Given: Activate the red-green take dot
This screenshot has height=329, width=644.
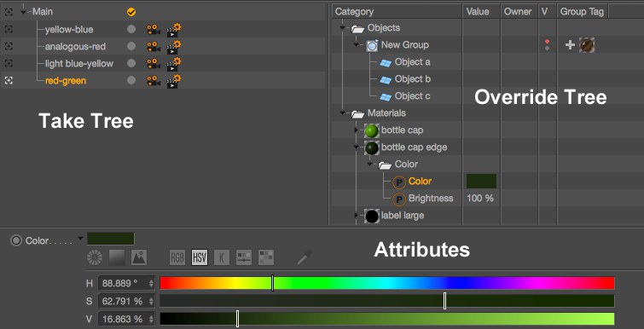Looking at the screenshot, I should 131,81.
